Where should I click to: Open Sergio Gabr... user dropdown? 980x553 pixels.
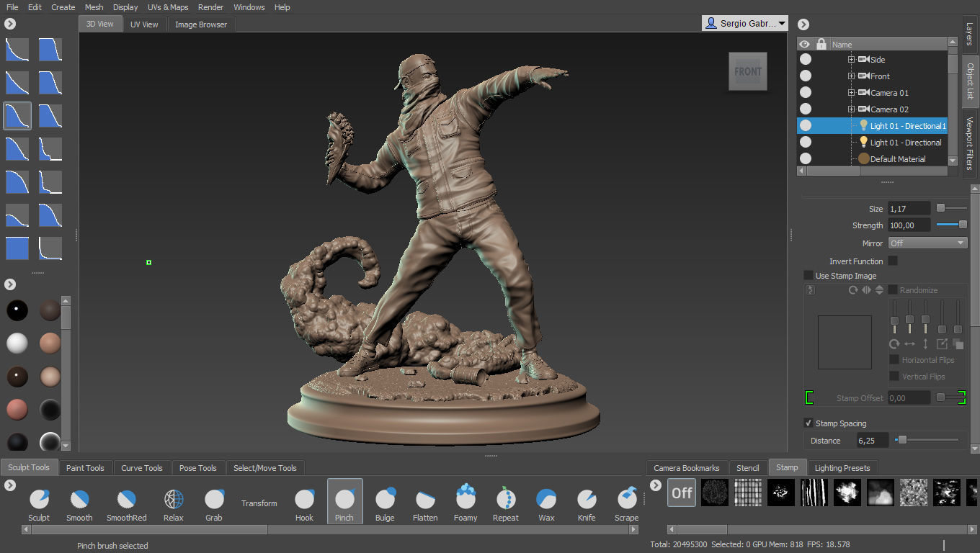(745, 24)
